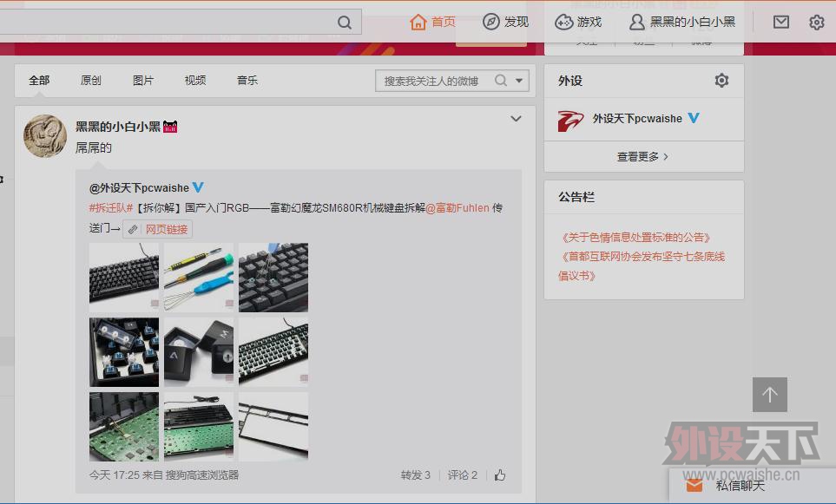The width and height of the screenshot is (836, 504).
Task: Select the 全部 tab
Action: [x=39, y=81]
